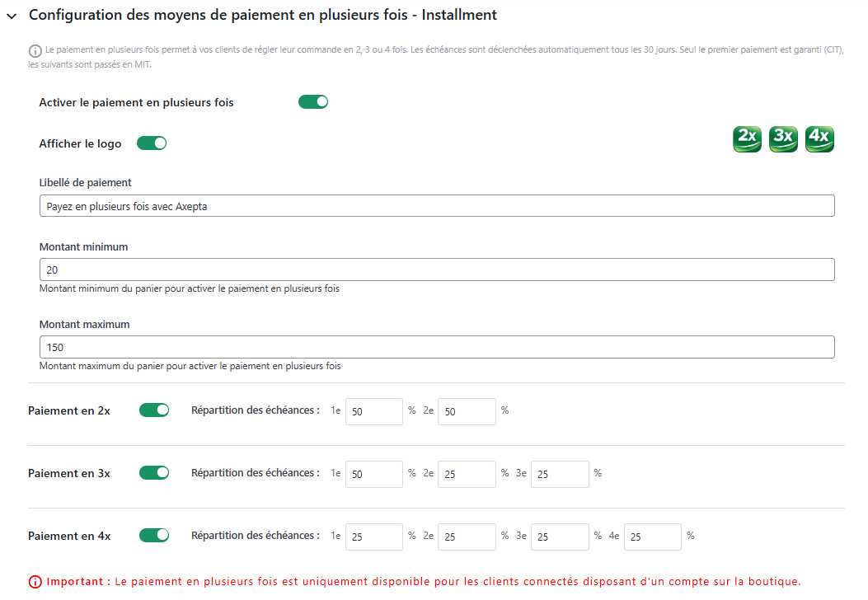The image size is (868, 600).
Task: Select the Montant maximum input field
Action: click(437, 347)
